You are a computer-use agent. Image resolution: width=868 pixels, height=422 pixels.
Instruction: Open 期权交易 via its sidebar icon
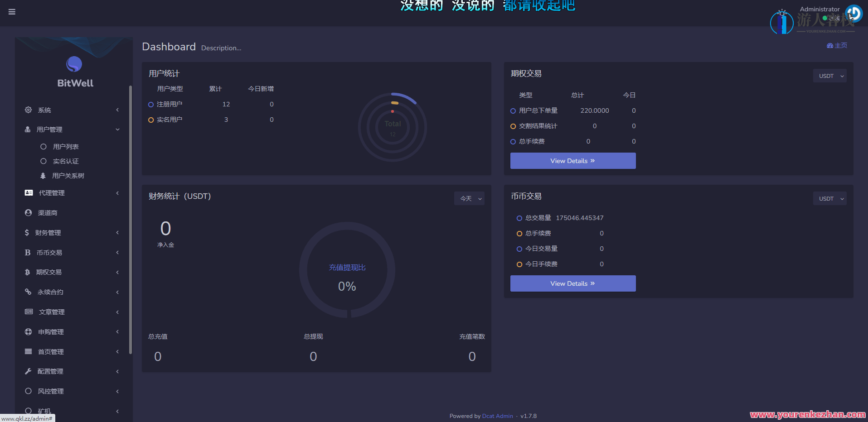(28, 272)
